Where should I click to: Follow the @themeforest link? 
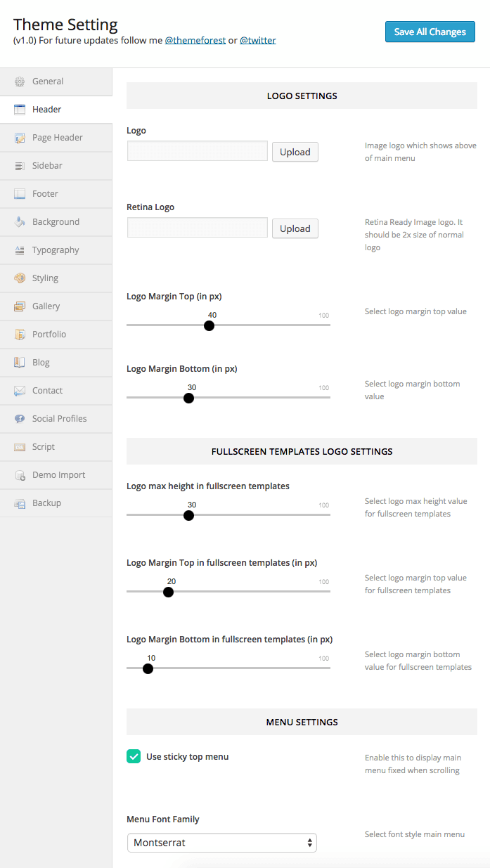pyautogui.click(x=195, y=40)
